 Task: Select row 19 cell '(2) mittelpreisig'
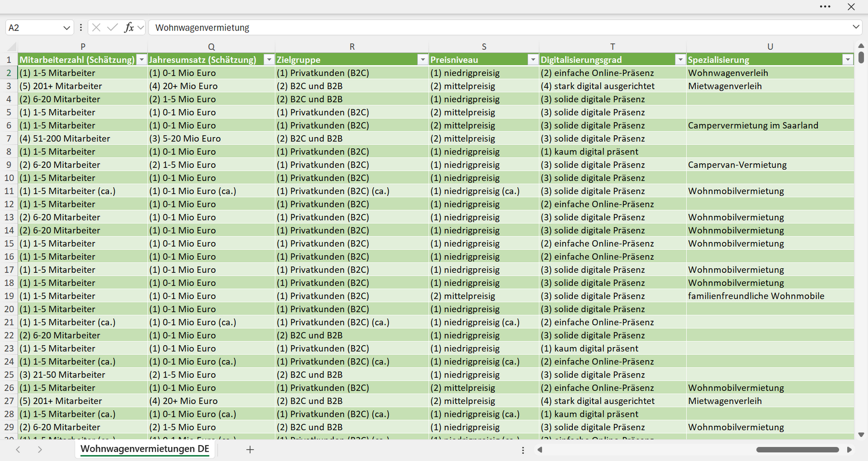(484, 296)
